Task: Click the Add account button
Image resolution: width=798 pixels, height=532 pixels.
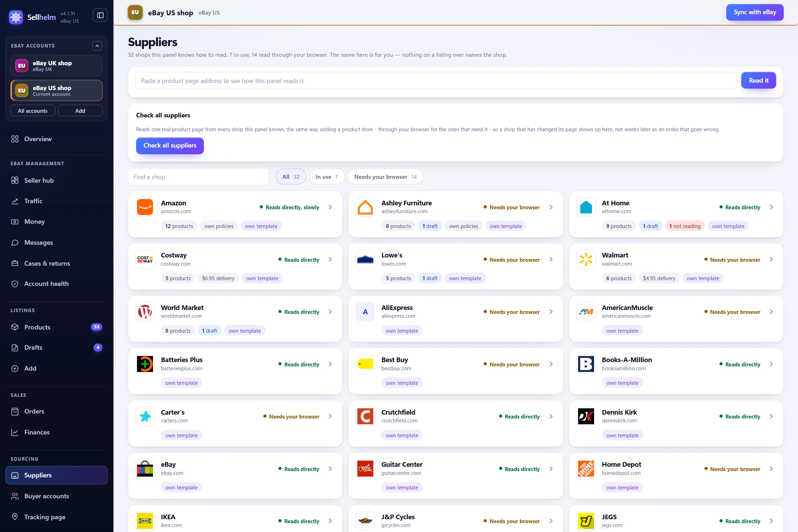Action: pyautogui.click(x=80, y=111)
